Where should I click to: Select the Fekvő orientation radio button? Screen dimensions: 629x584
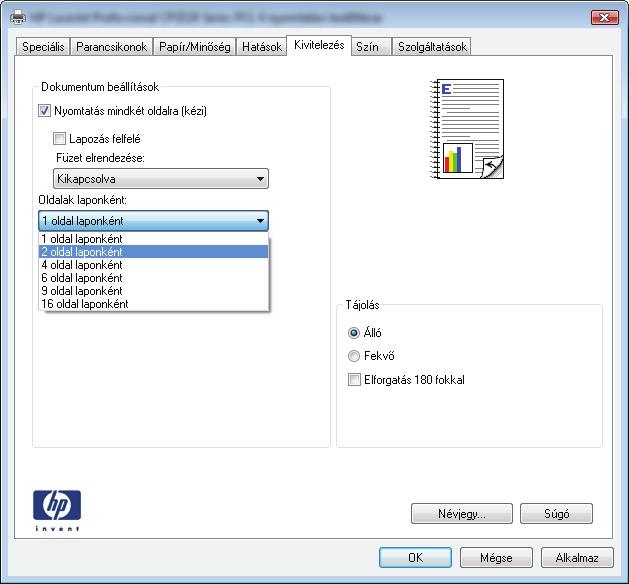pyautogui.click(x=354, y=356)
